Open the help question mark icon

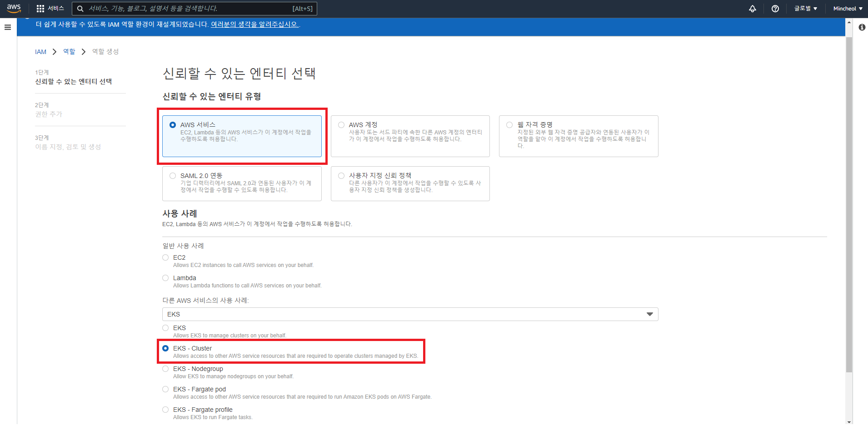click(775, 9)
